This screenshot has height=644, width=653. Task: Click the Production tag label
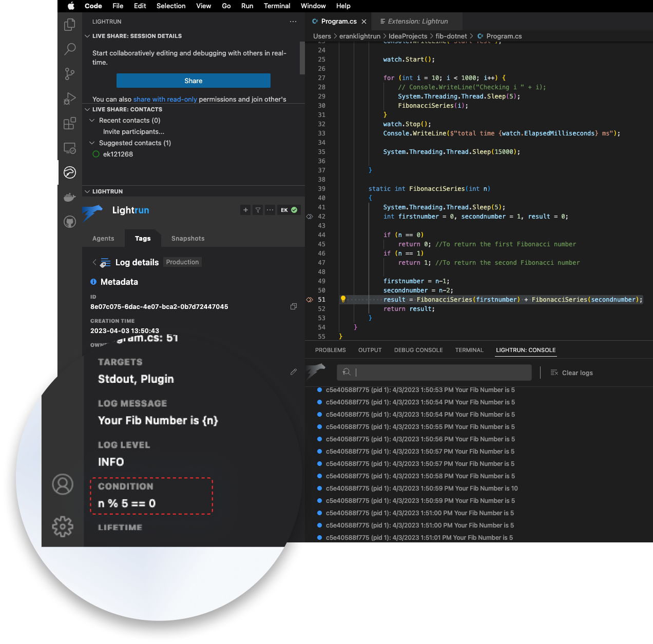(182, 262)
